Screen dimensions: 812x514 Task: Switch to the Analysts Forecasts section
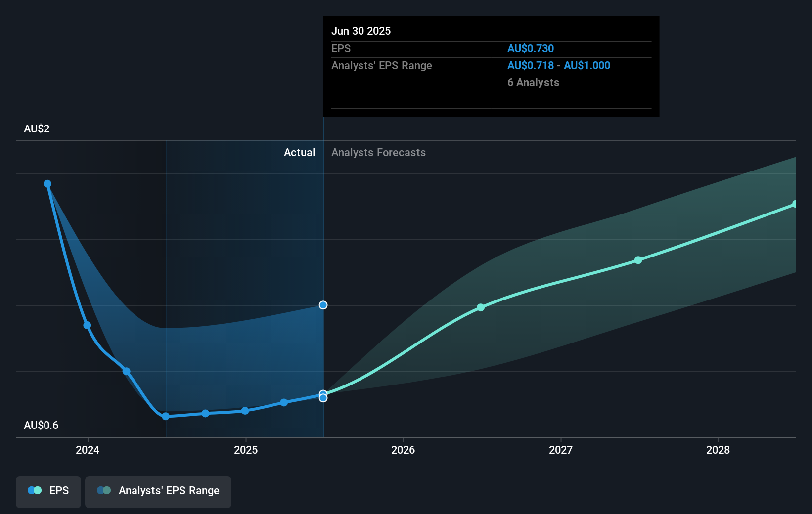click(378, 152)
